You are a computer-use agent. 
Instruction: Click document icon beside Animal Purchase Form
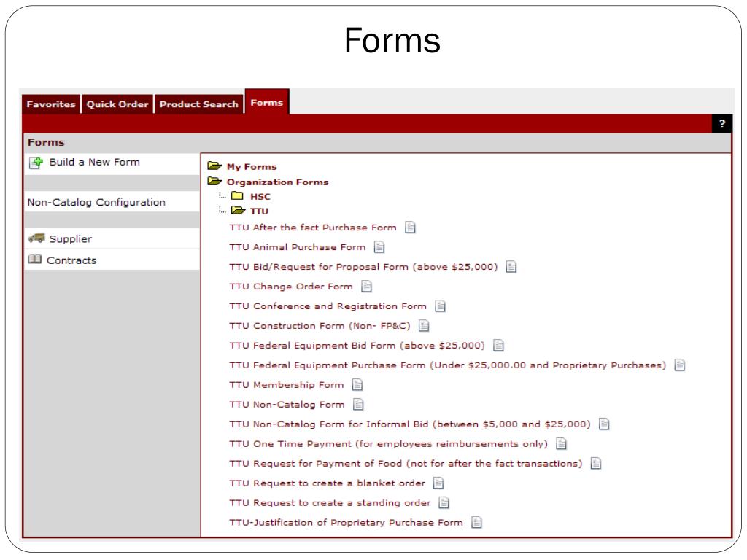tap(379, 247)
